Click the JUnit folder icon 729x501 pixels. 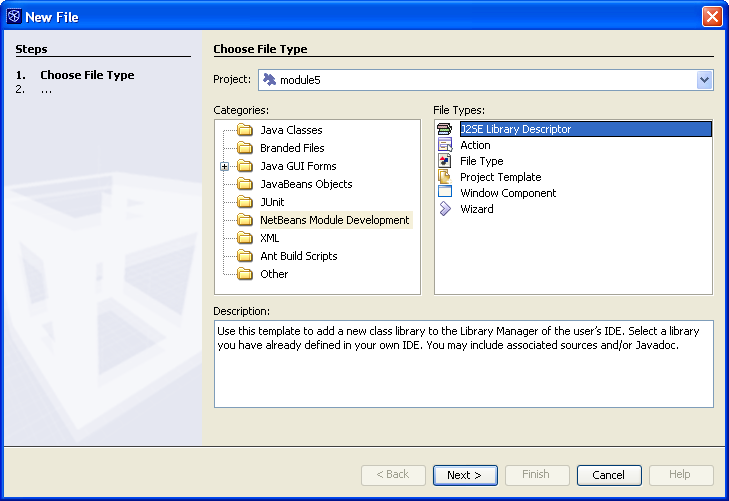(245, 202)
